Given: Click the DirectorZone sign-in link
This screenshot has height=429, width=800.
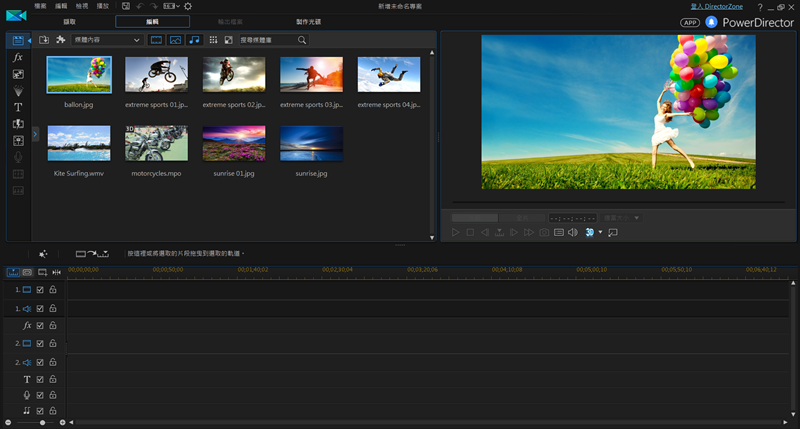Looking at the screenshot, I should pos(717,6).
